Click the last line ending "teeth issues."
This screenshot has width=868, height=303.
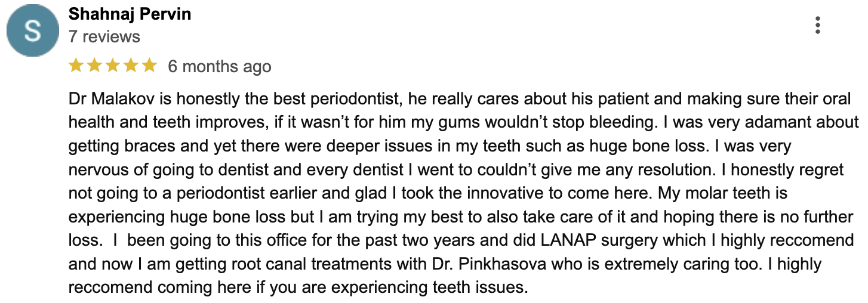coord(298,288)
